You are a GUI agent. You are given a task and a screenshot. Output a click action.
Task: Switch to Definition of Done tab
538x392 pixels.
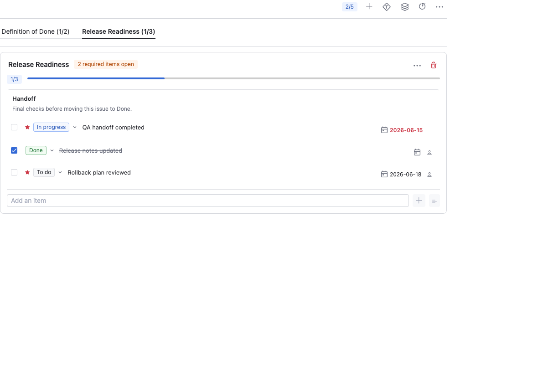point(36,31)
